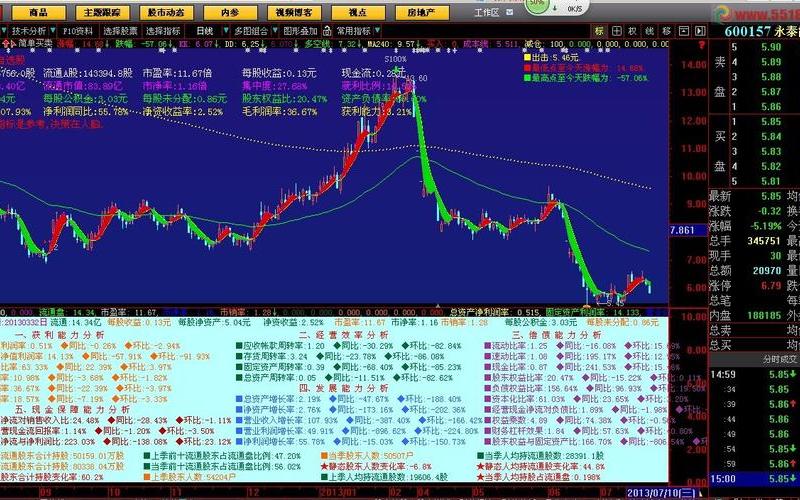Expand the 多图组合 dropdown arrow
The image size is (800, 500).
(x=275, y=31)
